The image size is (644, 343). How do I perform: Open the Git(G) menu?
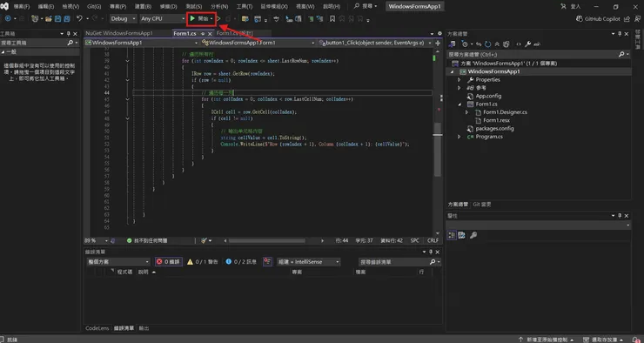tap(94, 7)
